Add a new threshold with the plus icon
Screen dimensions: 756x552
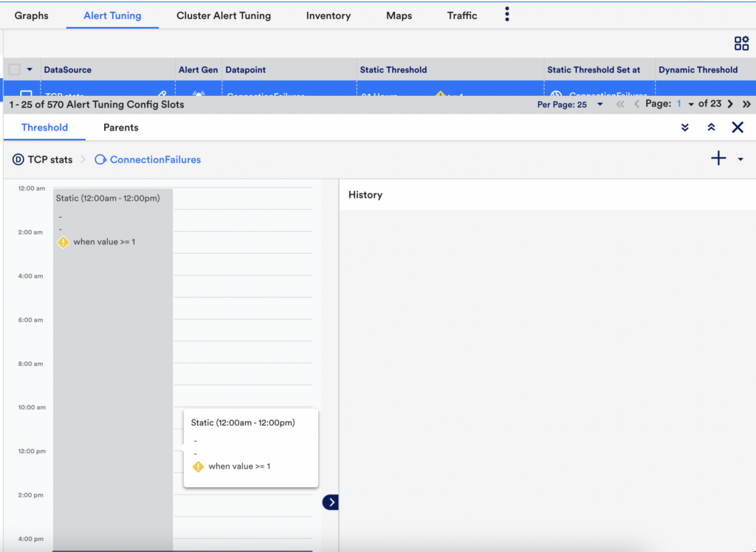pos(718,158)
